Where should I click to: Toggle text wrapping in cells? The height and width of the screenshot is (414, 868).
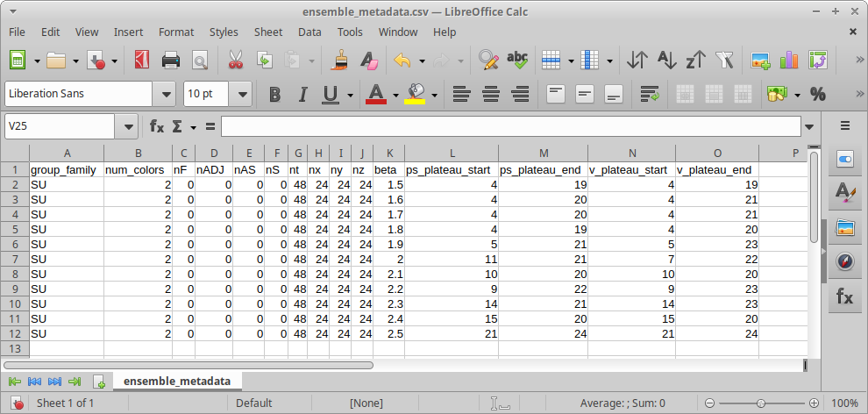[x=650, y=94]
